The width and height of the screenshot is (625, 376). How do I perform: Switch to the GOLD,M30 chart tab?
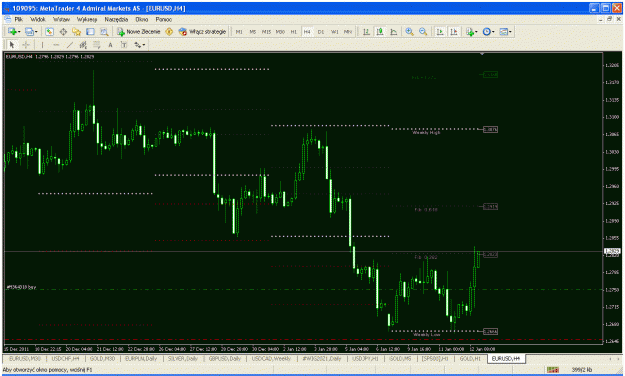pos(102,359)
